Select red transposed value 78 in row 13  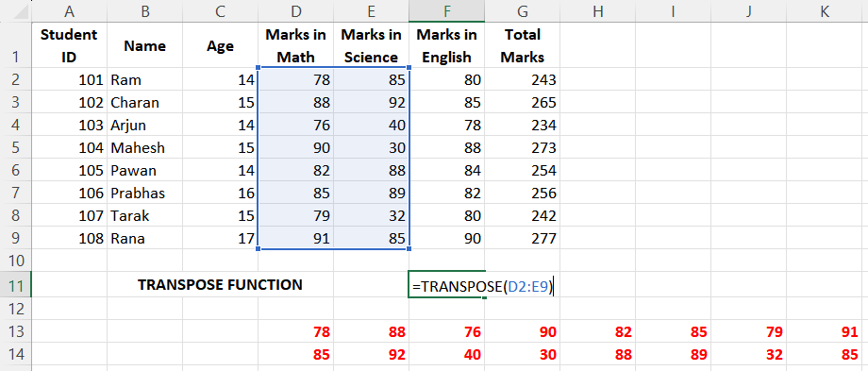click(x=295, y=331)
